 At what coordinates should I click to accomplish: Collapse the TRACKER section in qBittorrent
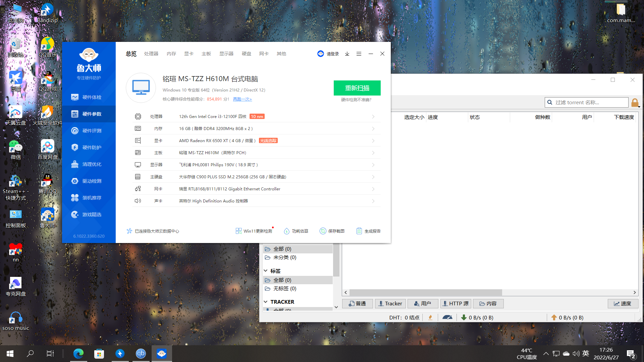click(266, 302)
